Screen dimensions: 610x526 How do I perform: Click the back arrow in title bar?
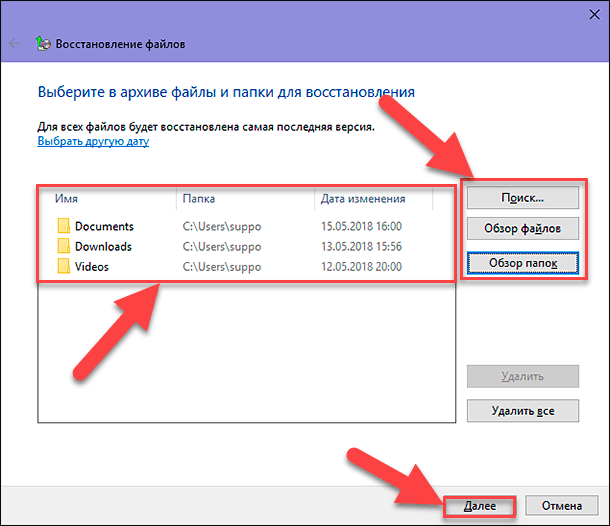coord(15,44)
